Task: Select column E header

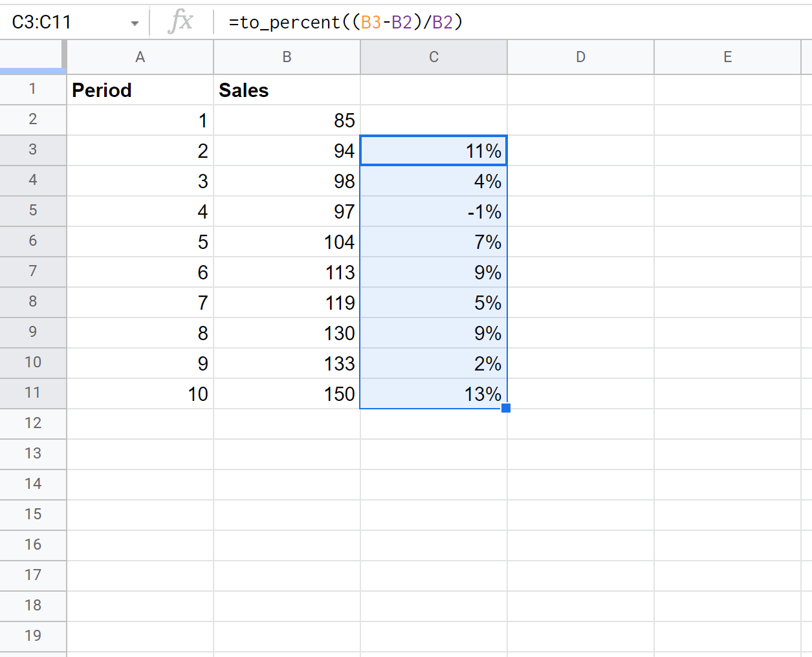Action: tap(727, 58)
